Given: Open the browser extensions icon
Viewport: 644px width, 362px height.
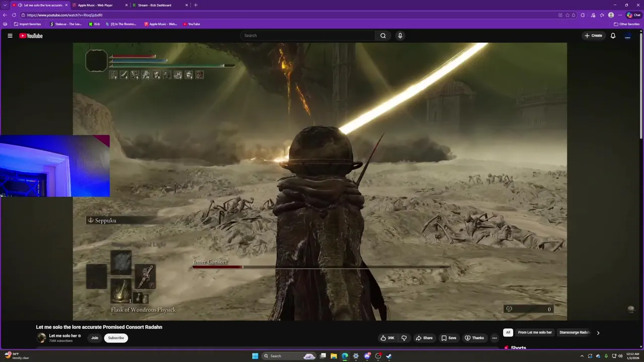Looking at the screenshot, I should 583,15.
